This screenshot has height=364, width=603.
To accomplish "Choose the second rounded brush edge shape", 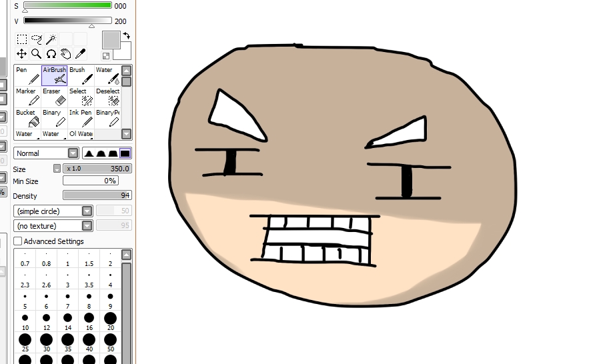I will coord(101,153).
